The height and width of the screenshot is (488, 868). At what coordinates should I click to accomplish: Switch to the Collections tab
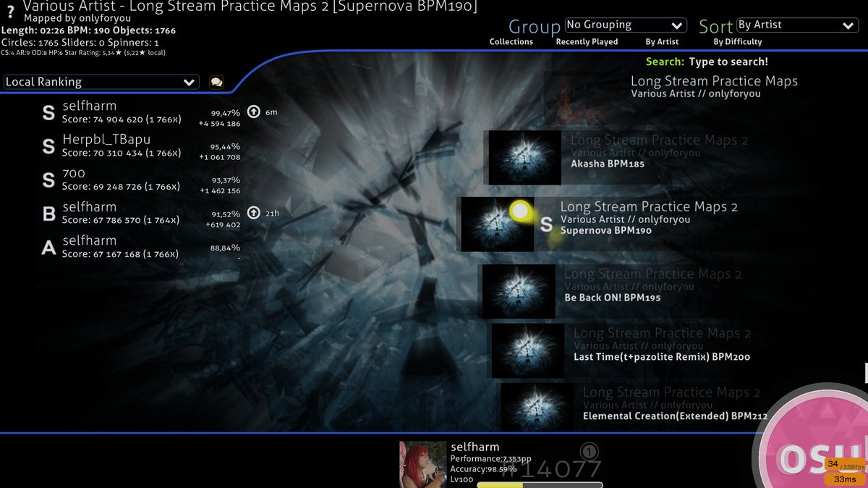[511, 42]
